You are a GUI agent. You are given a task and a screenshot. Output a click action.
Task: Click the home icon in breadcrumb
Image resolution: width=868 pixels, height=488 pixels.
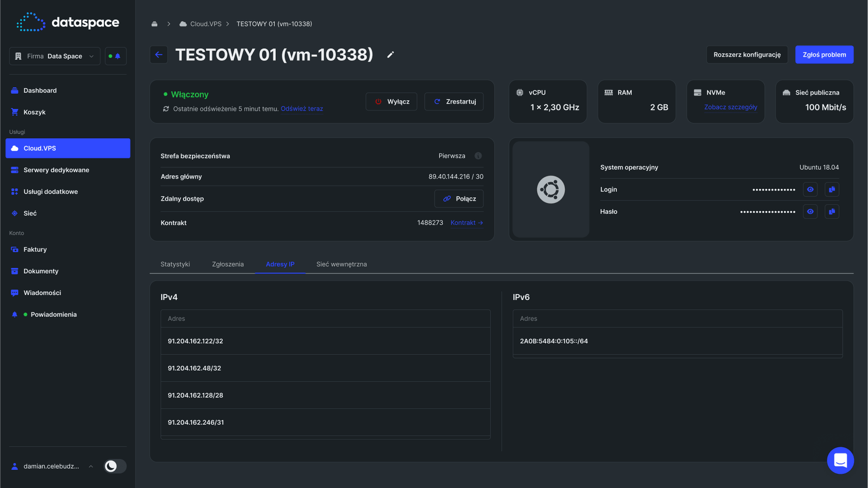pyautogui.click(x=154, y=24)
